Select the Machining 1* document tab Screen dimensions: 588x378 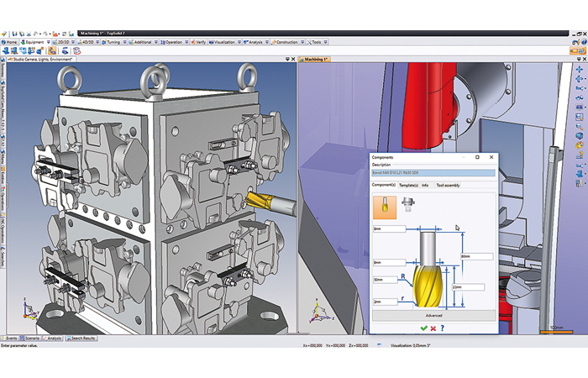(x=316, y=60)
